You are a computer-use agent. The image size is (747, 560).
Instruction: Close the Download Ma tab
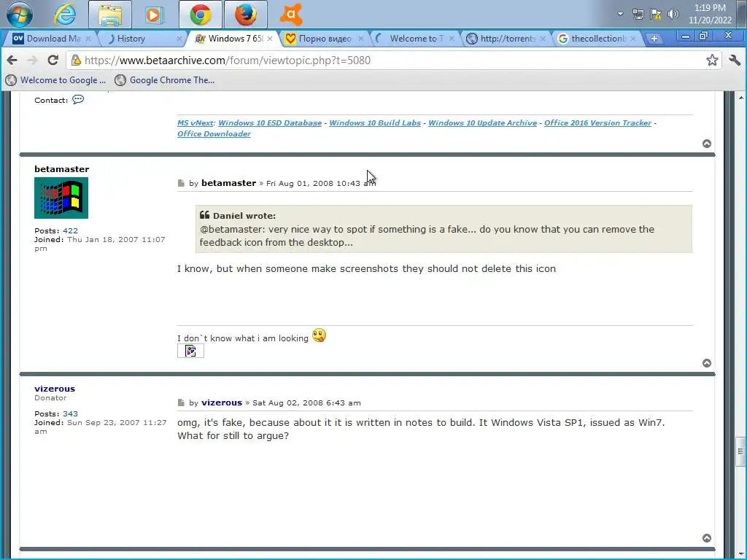(88, 39)
